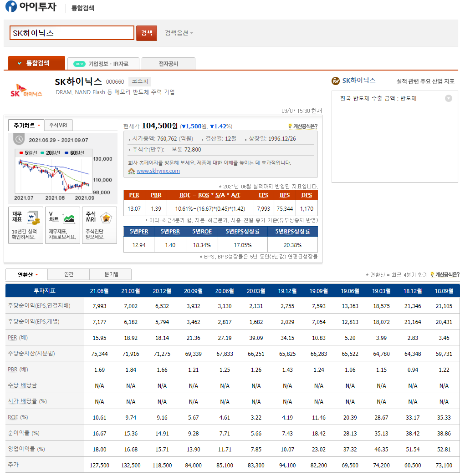Image resolution: width=465 pixels, height=476 pixels.
Task: Click the SK하이닉스 company logo
Action: pyautogui.click(x=26, y=91)
